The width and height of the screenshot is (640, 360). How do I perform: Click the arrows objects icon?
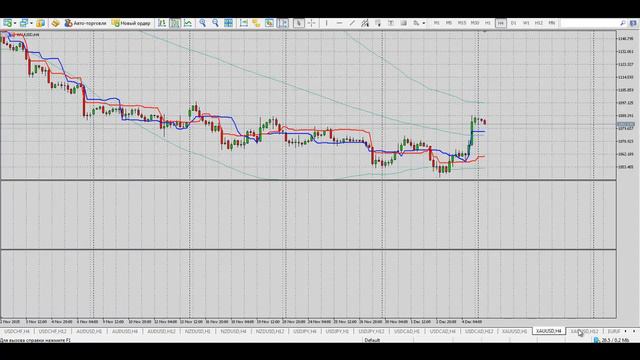pyautogui.click(x=416, y=23)
